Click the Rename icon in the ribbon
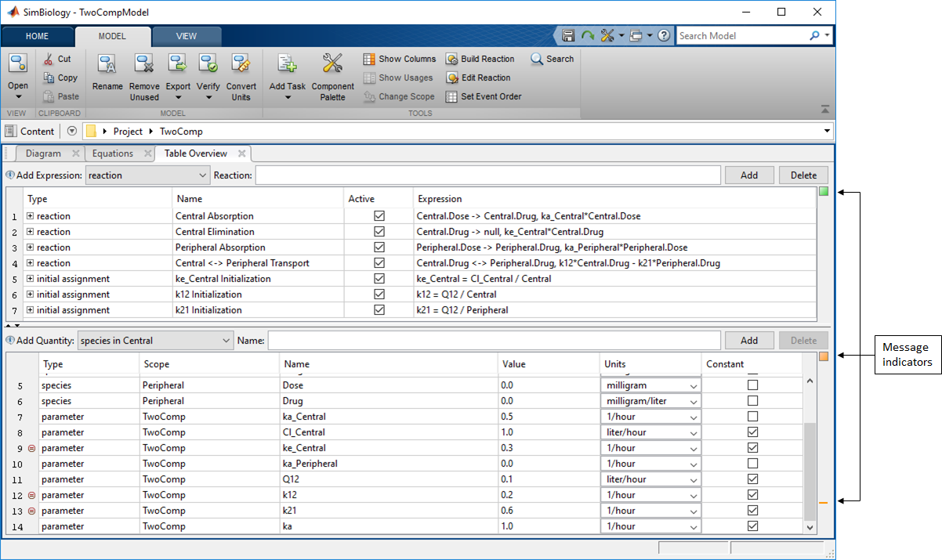The image size is (942, 560). point(107,65)
